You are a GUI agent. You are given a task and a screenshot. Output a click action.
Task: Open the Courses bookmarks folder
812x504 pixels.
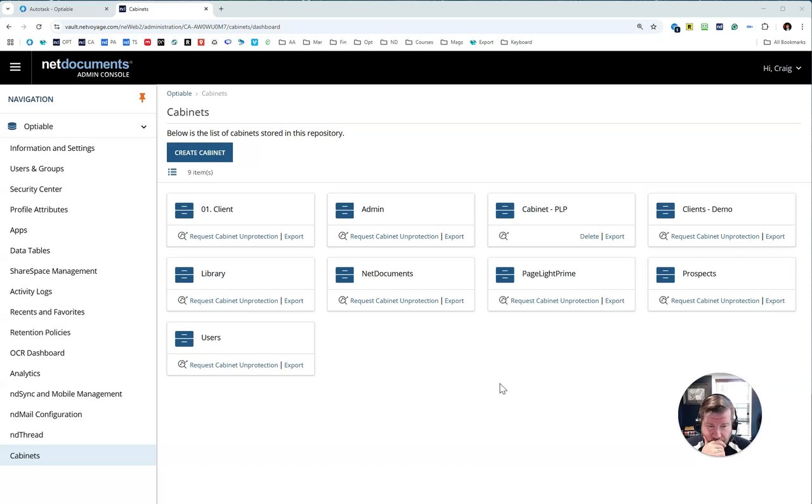(419, 42)
